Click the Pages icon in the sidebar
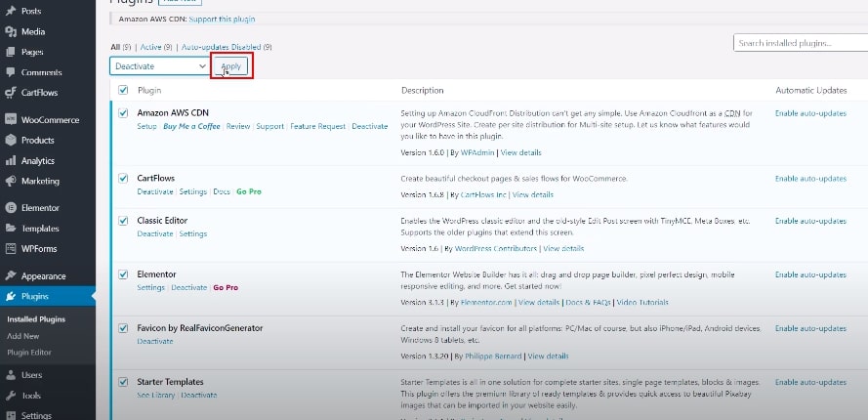The height and width of the screenshot is (420, 868). 11,52
